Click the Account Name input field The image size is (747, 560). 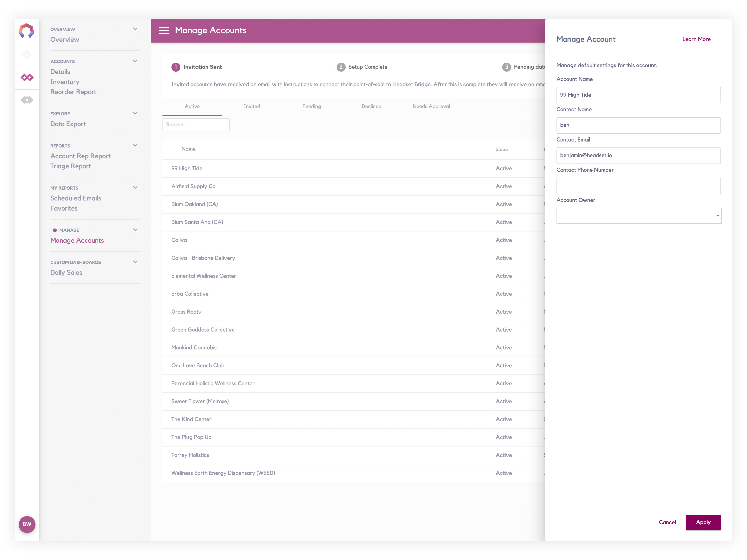[x=638, y=95]
